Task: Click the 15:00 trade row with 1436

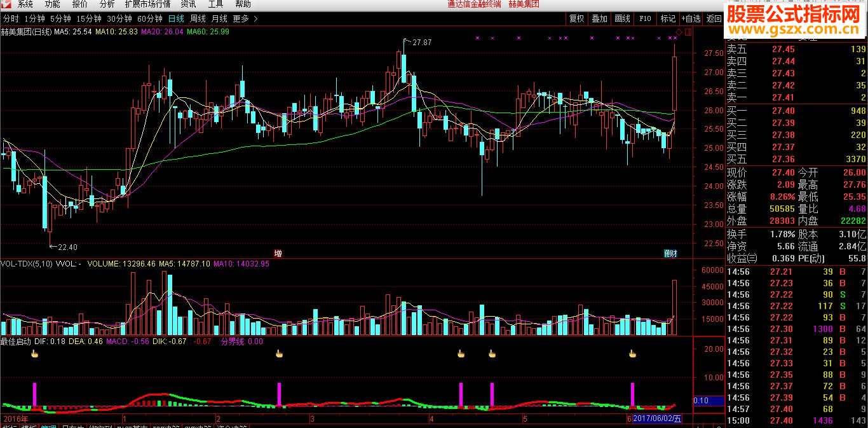Action: point(796,420)
